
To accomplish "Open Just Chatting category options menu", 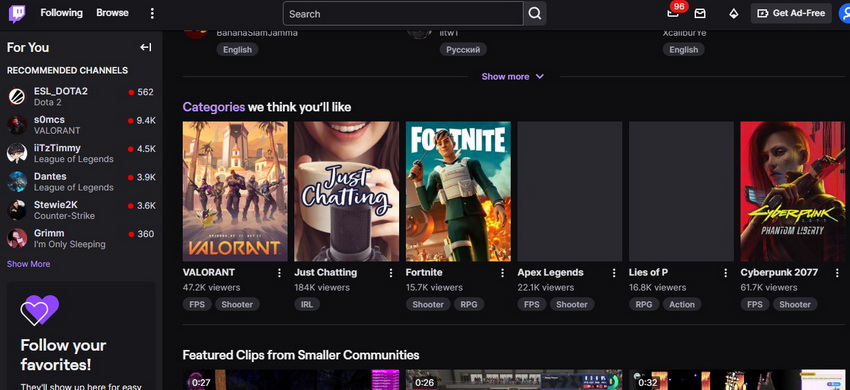I will click(x=391, y=273).
